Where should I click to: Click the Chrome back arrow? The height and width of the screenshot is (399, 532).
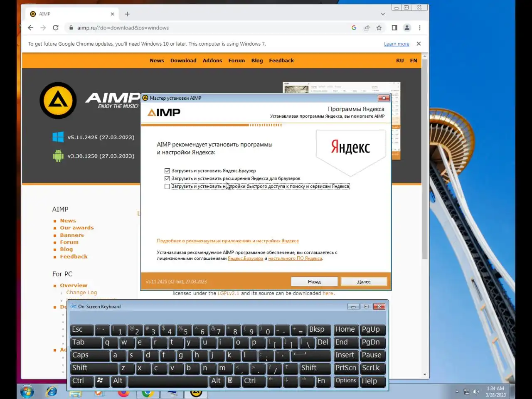31,28
